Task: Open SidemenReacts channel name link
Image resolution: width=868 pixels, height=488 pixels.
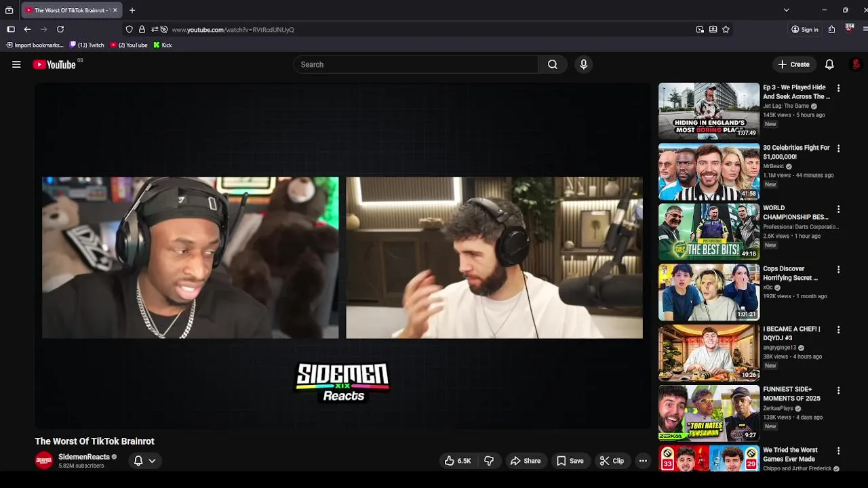Action: coord(84,457)
